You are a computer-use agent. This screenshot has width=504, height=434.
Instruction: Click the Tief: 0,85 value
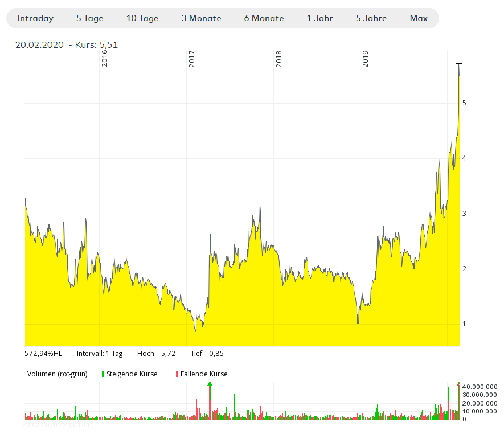point(207,354)
